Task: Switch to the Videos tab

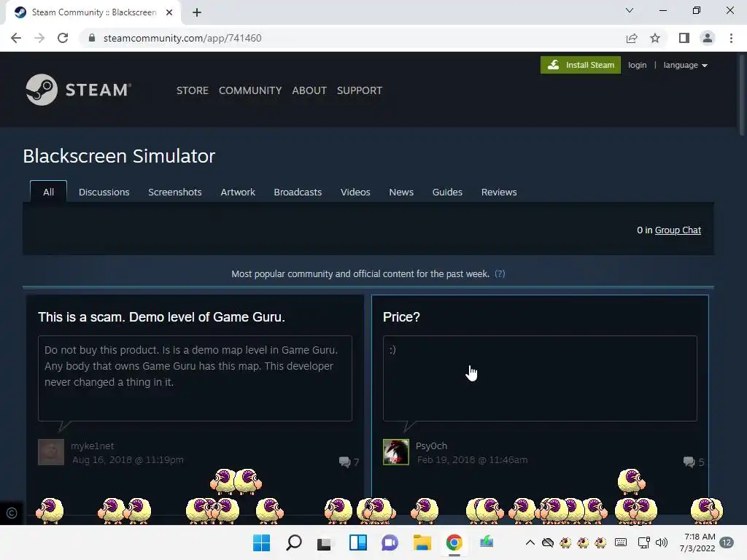Action: [355, 192]
